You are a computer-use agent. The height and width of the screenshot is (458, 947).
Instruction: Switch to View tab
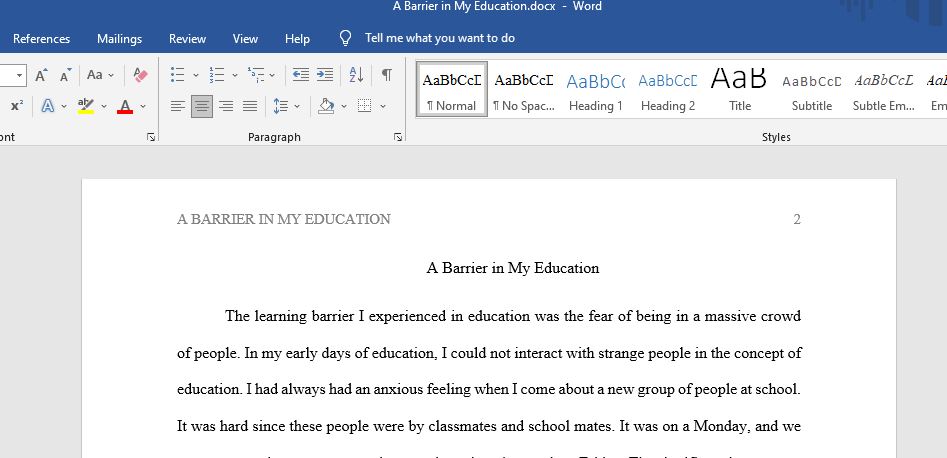tap(245, 39)
